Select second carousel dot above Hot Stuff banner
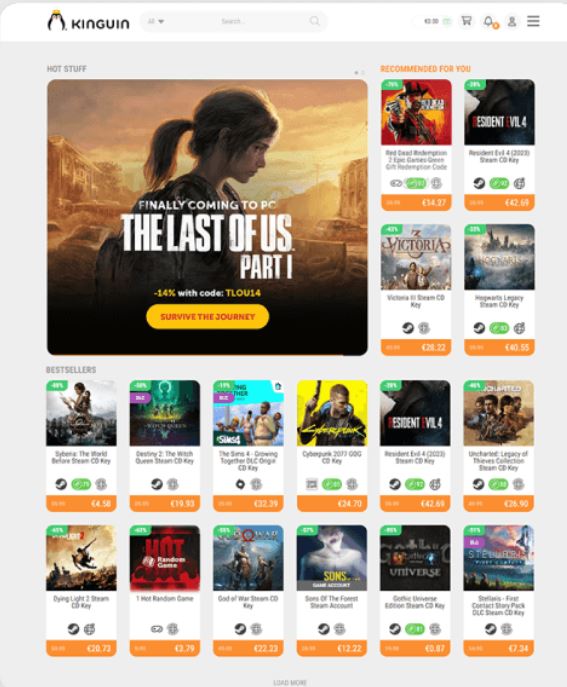Viewport: 567px width, 687px height. [363, 72]
